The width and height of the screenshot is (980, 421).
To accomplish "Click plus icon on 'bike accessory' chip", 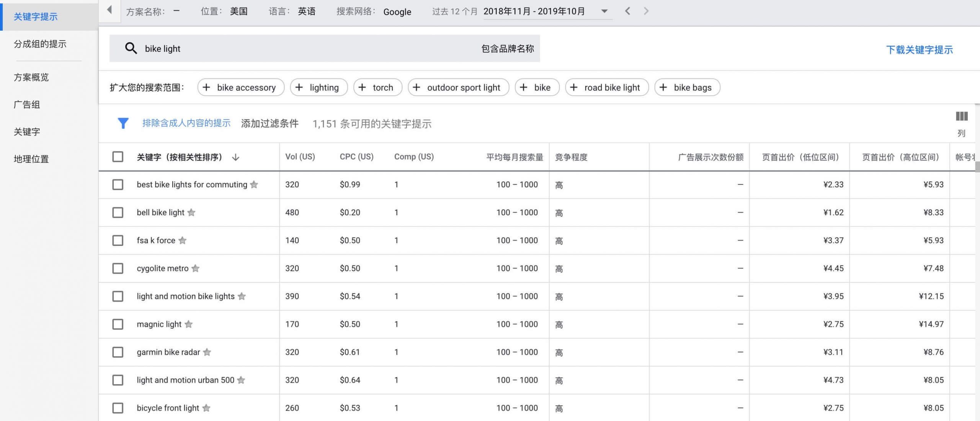I will [x=206, y=87].
